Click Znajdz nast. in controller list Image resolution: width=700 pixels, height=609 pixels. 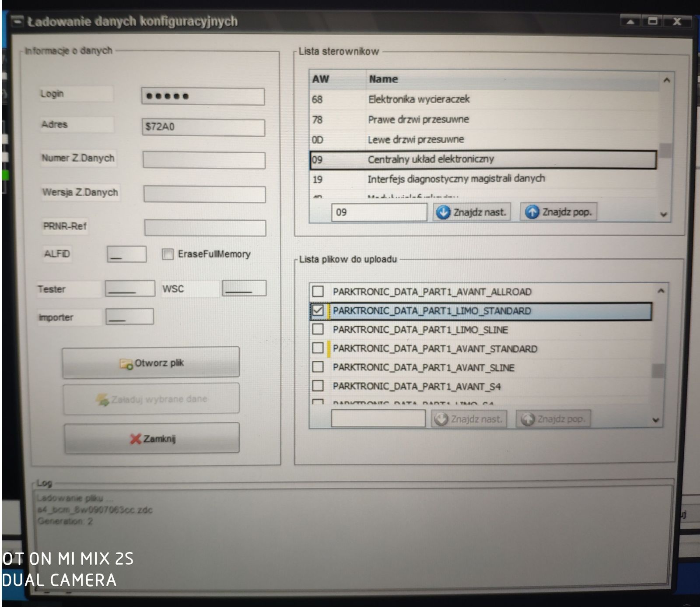472,212
